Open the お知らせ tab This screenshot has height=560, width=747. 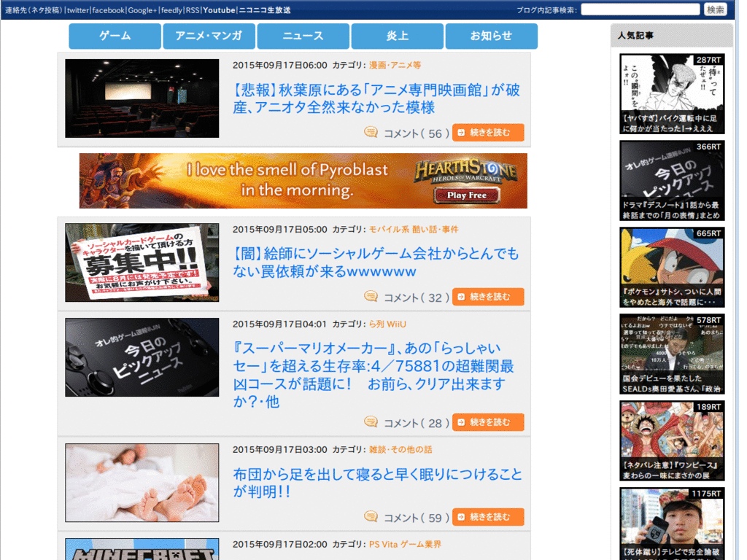click(x=491, y=36)
